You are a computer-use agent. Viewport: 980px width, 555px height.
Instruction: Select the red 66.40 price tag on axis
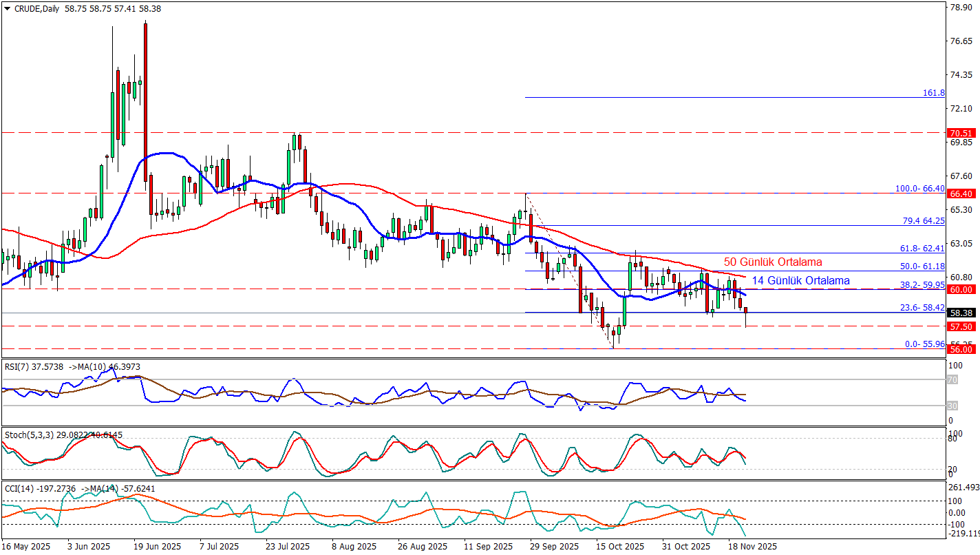click(x=959, y=194)
